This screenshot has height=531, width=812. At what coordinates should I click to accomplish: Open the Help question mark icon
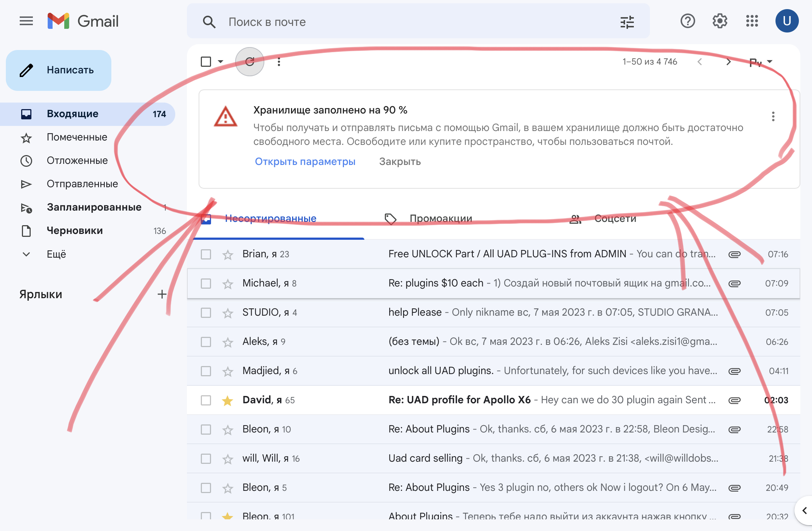687,21
